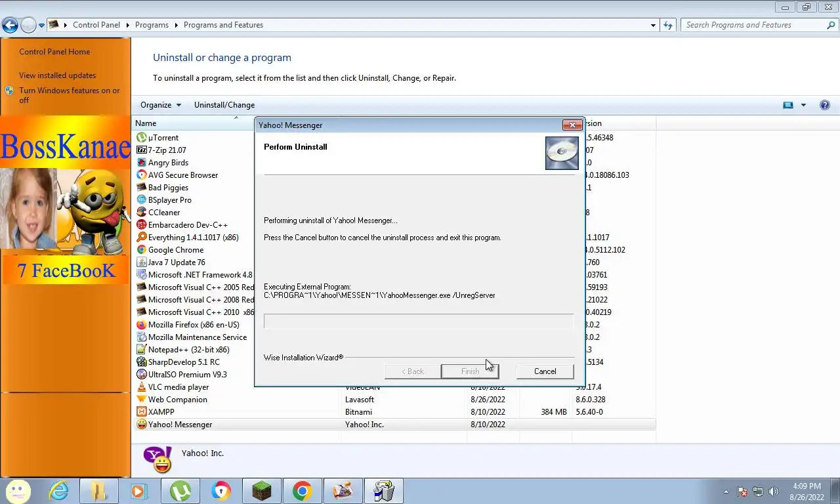
Task: Click the XAMPP program icon
Action: tap(141, 412)
